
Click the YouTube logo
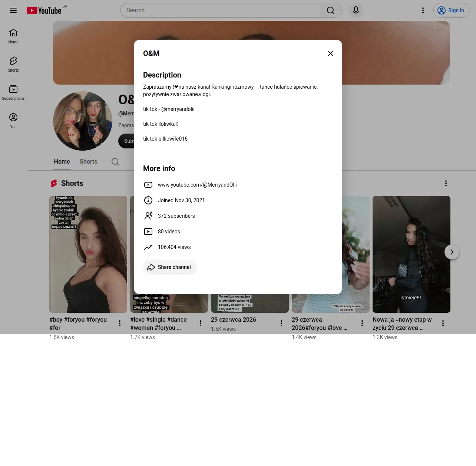coord(44,10)
